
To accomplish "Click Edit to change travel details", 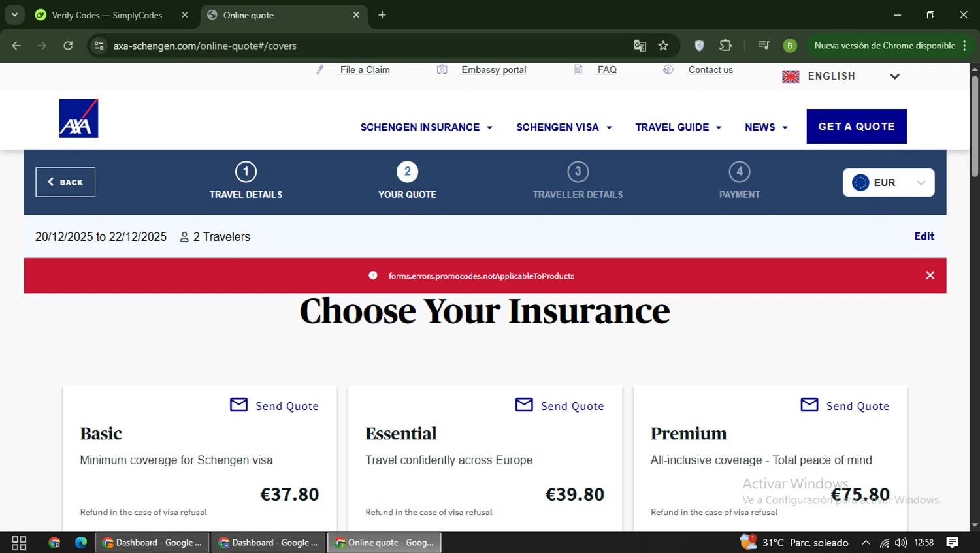I will tap(924, 236).
